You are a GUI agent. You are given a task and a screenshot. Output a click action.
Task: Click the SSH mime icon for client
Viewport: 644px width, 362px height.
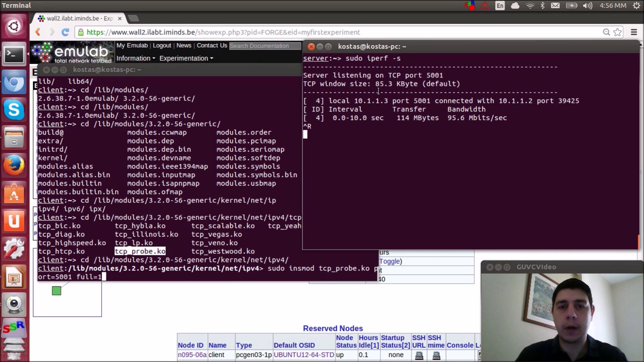coord(436,355)
